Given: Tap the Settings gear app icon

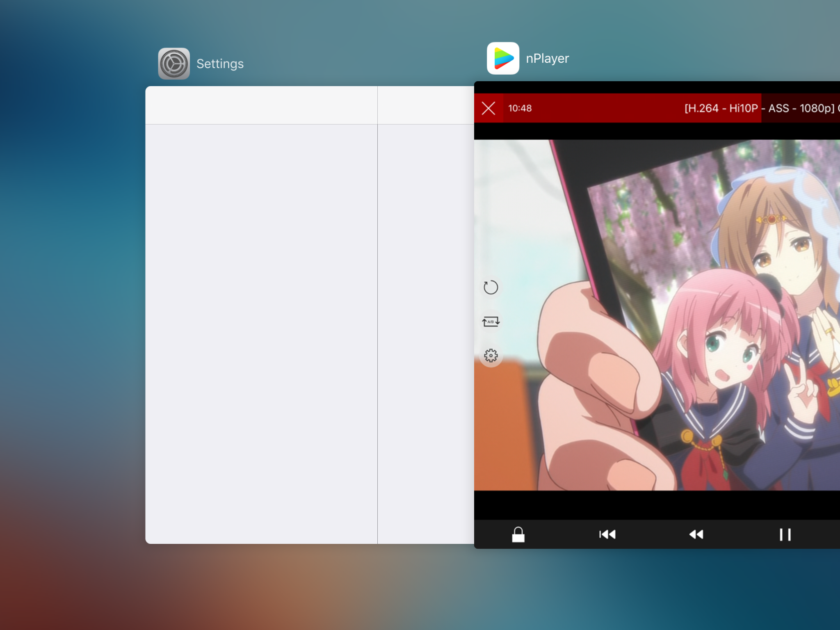Looking at the screenshot, I should click(x=174, y=64).
